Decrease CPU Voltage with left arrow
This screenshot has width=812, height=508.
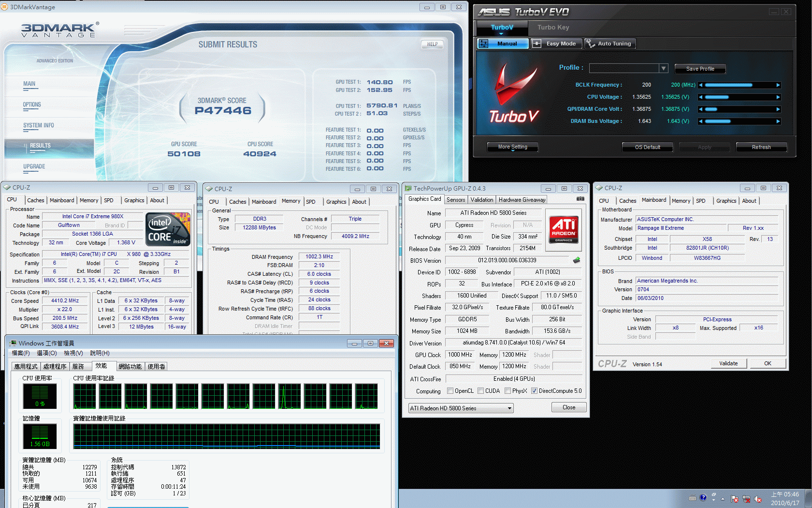pyautogui.click(x=700, y=97)
